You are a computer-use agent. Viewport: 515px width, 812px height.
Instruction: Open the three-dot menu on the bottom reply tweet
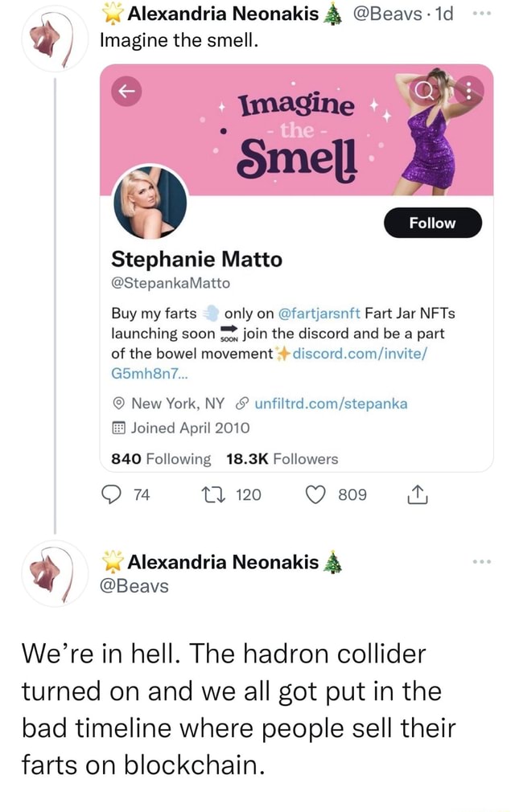click(x=481, y=562)
